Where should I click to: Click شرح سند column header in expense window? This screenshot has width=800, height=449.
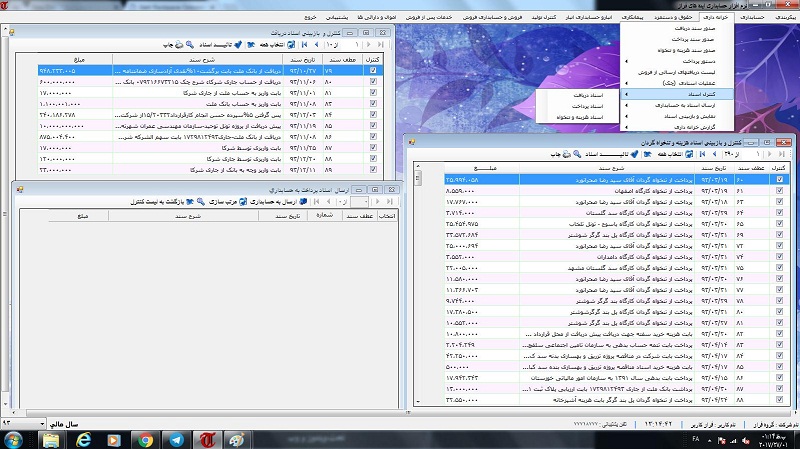[x=607, y=168]
